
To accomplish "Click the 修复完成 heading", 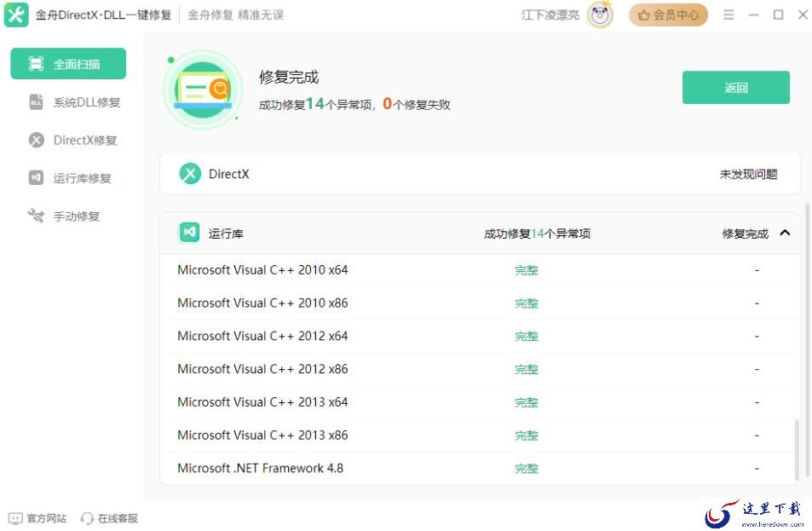I will coord(289,78).
